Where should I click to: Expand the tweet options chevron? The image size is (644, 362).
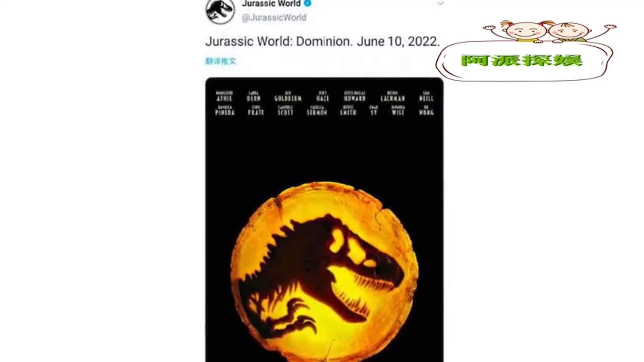coord(440,3)
